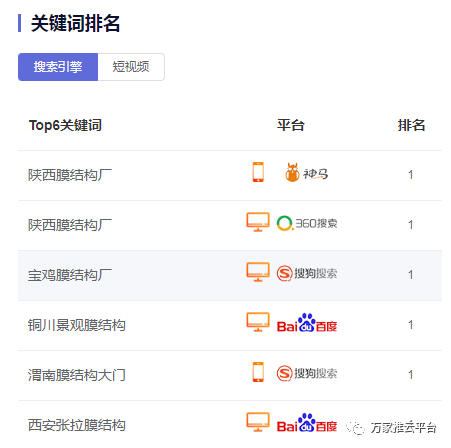
Task: Click the 搜狗搜索 logo in 渭南膜结构大门 row
Action: click(x=307, y=373)
